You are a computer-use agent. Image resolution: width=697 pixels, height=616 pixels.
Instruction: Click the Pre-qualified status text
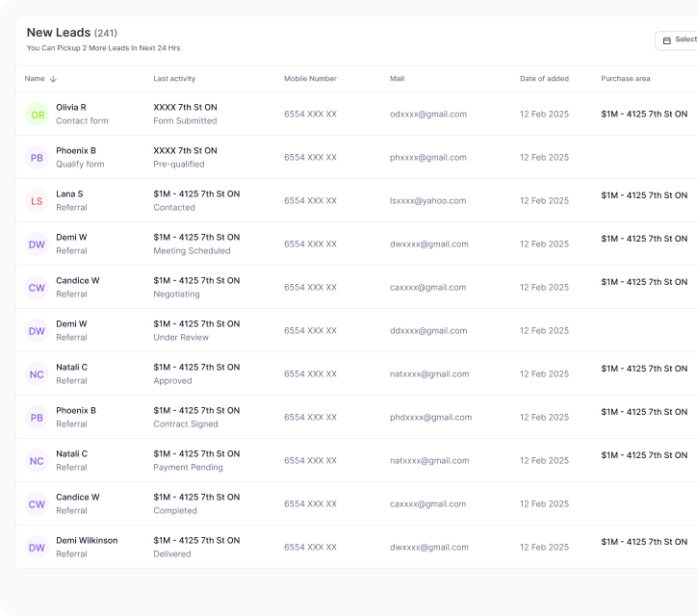[179, 164]
